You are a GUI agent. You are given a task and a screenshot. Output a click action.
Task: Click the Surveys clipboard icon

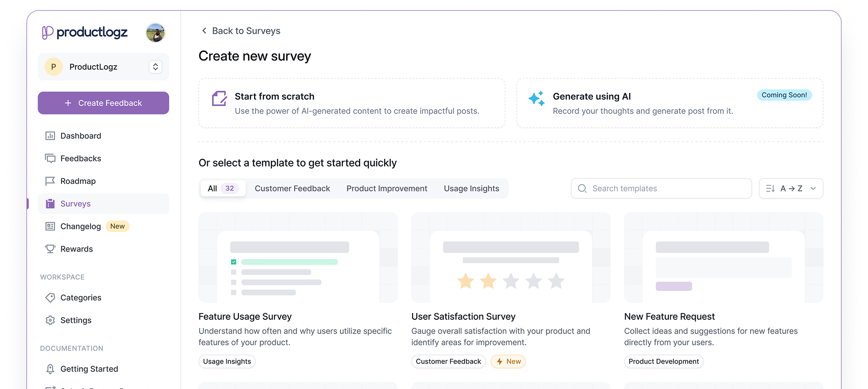pyautogui.click(x=50, y=204)
